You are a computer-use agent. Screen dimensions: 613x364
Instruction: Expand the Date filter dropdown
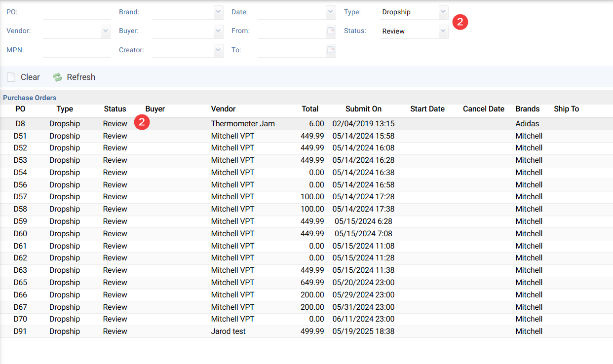pyautogui.click(x=331, y=12)
